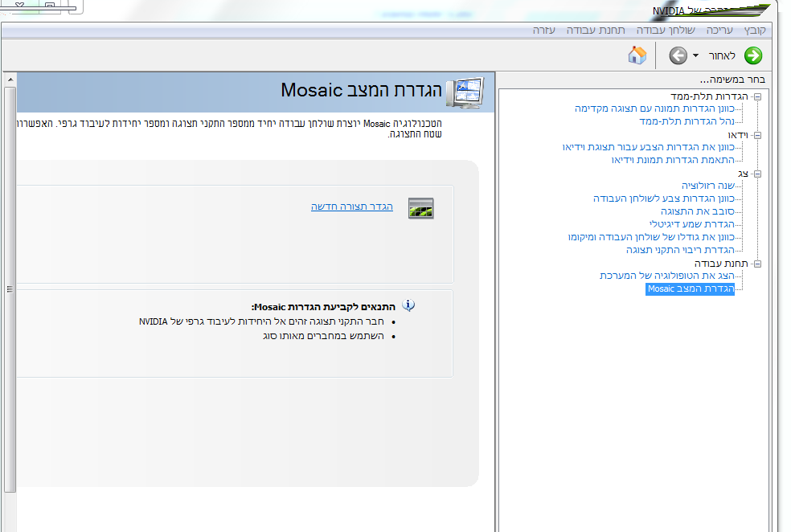The width and height of the screenshot is (791, 532).
Task: Open הגדרת שמע דיגיטלי
Action: click(x=691, y=224)
